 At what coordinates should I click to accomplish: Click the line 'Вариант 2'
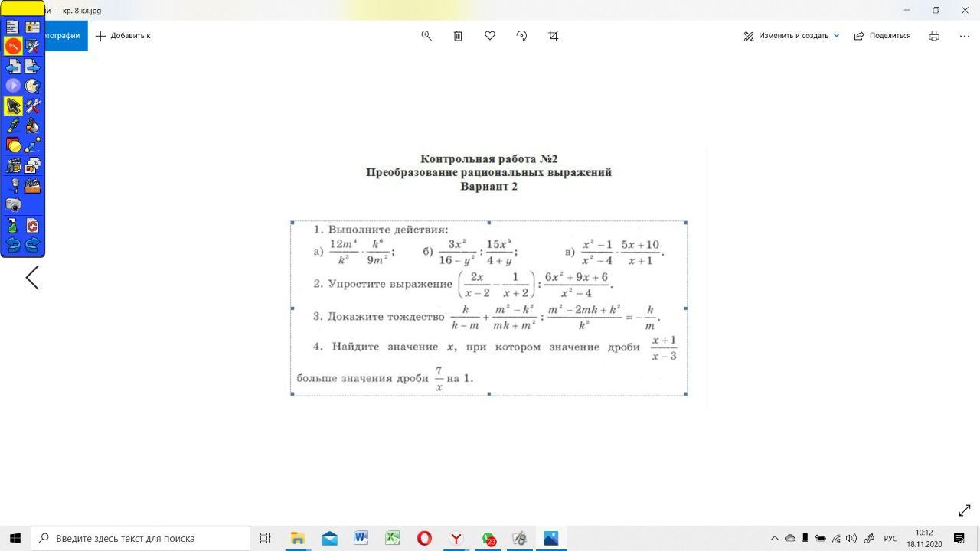(488, 186)
